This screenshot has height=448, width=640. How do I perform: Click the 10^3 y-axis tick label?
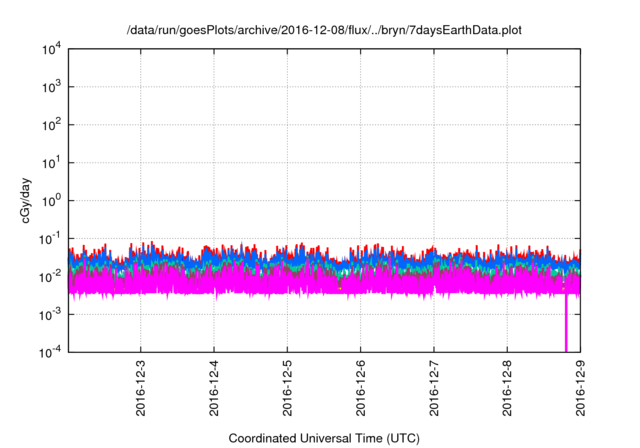[48, 88]
